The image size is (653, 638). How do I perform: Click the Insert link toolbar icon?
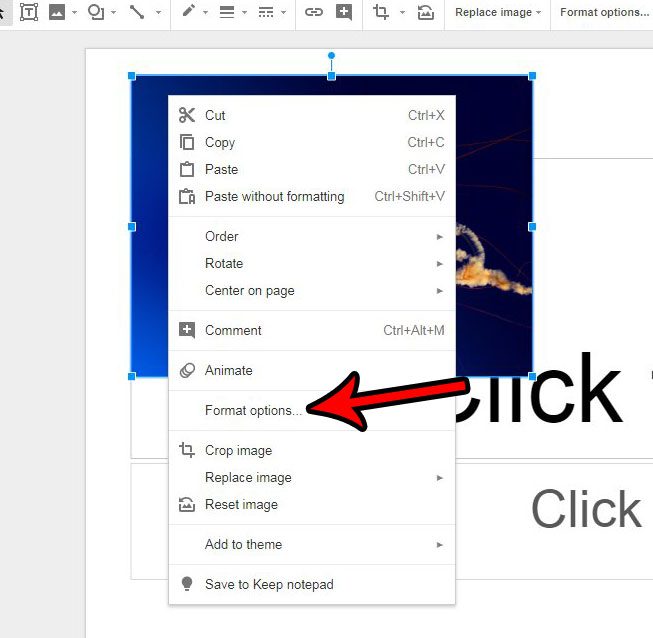click(x=314, y=12)
